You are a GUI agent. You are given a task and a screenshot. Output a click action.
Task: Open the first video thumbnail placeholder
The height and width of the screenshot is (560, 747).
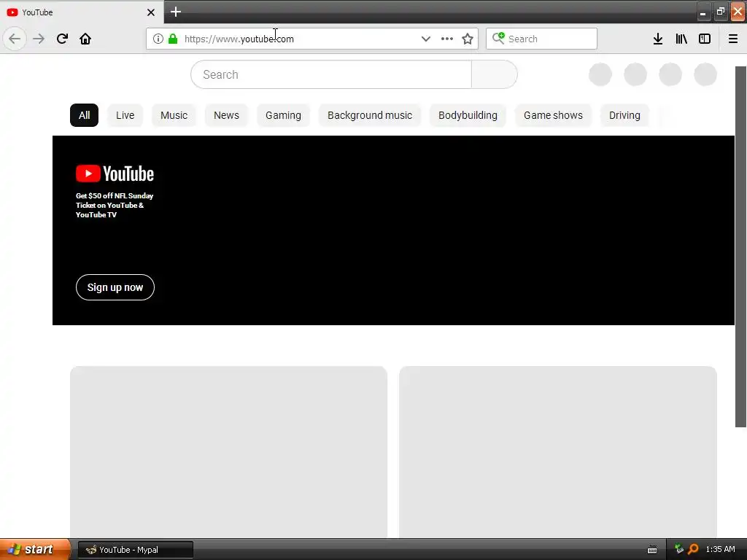tap(228, 452)
